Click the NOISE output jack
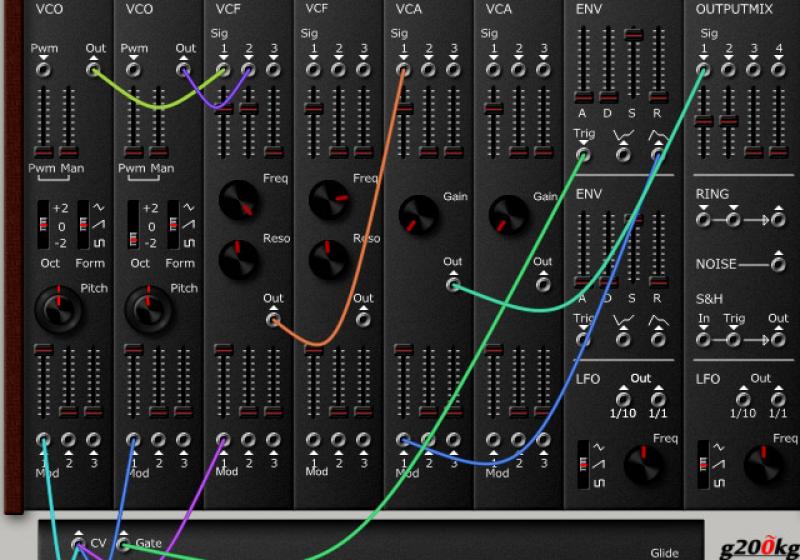Image resolution: width=800 pixels, height=560 pixels. 778,264
